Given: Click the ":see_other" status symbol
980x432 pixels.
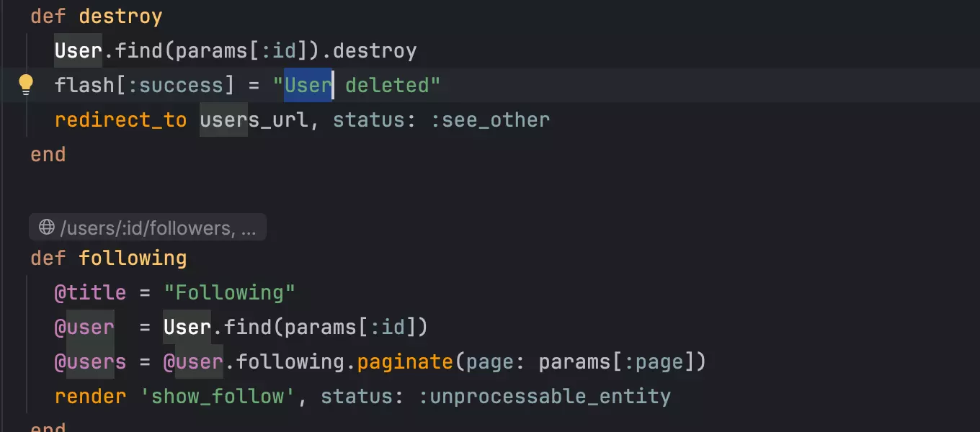Looking at the screenshot, I should tap(490, 120).
